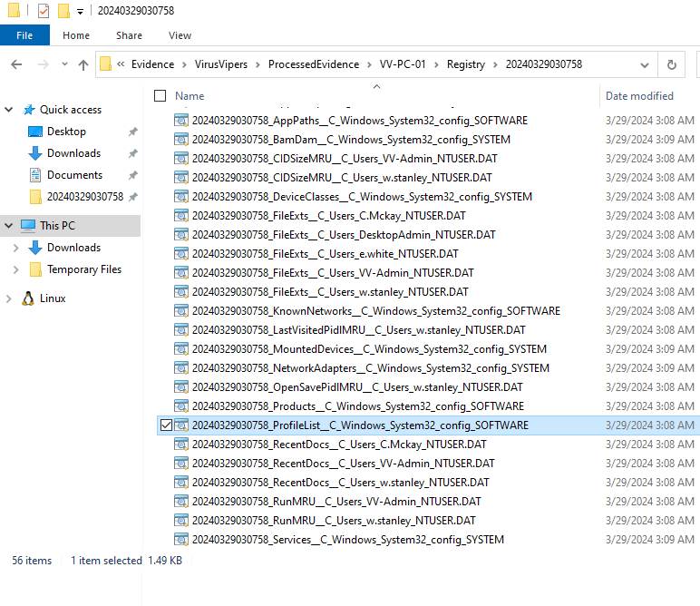Select the MountedDevices SYSTEM file icon
The height and width of the screenshot is (606, 700).
coord(180,349)
